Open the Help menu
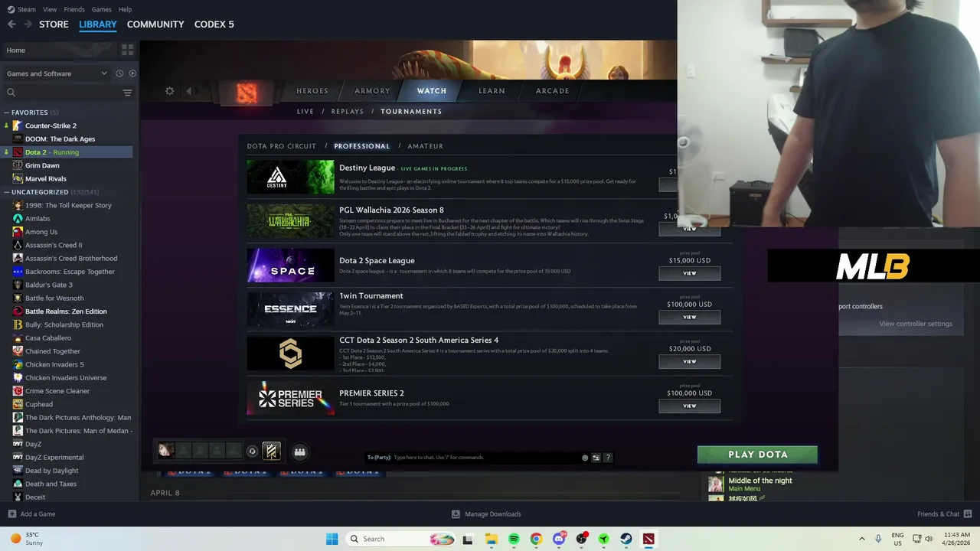The width and height of the screenshot is (980, 551). (125, 9)
